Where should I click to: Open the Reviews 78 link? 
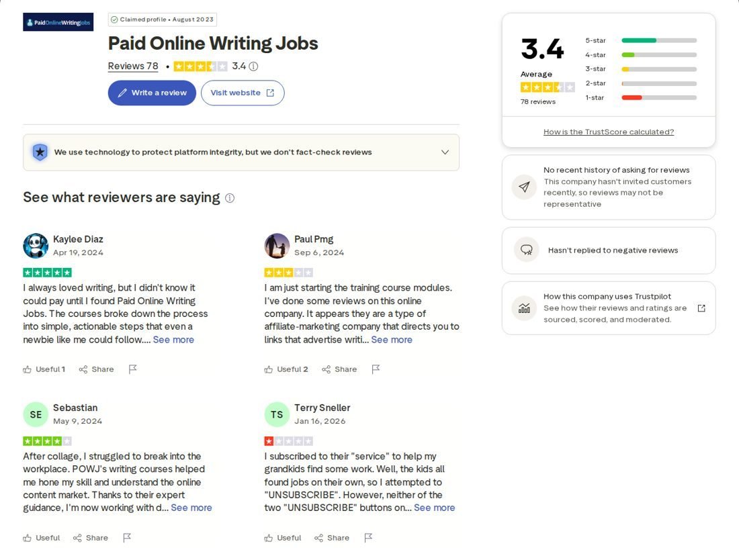point(133,66)
